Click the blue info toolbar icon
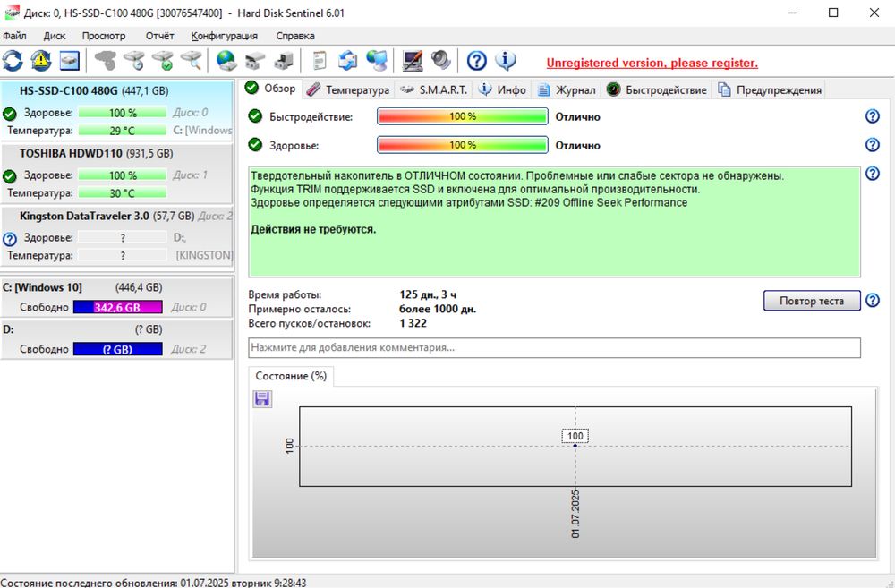This screenshot has height=588, width=895. (x=505, y=61)
